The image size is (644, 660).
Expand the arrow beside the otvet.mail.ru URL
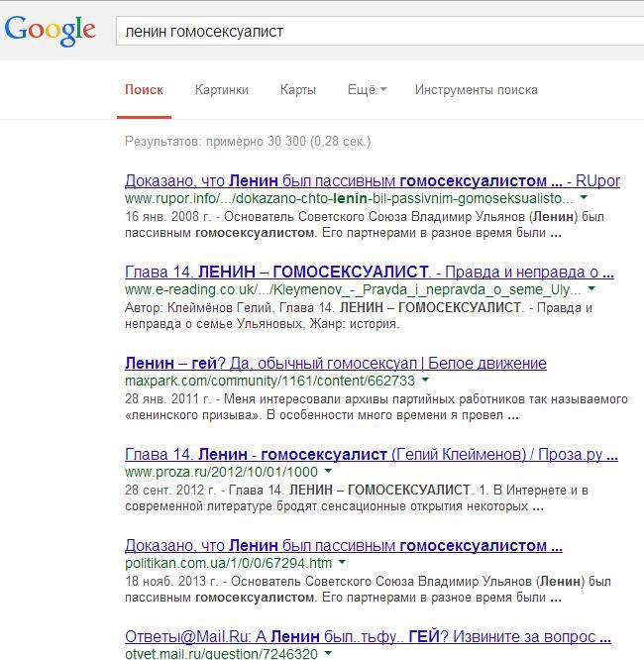[x=328, y=654]
